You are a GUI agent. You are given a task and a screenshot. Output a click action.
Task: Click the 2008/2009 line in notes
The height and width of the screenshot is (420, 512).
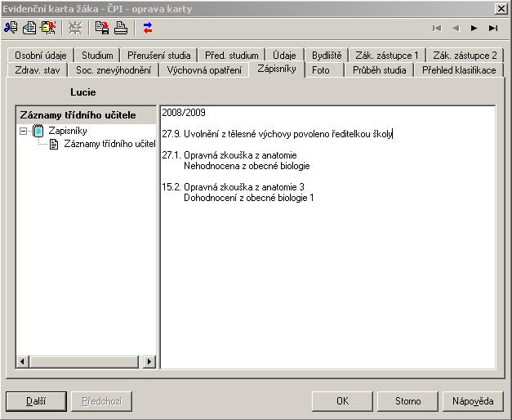pyautogui.click(x=184, y=113)
